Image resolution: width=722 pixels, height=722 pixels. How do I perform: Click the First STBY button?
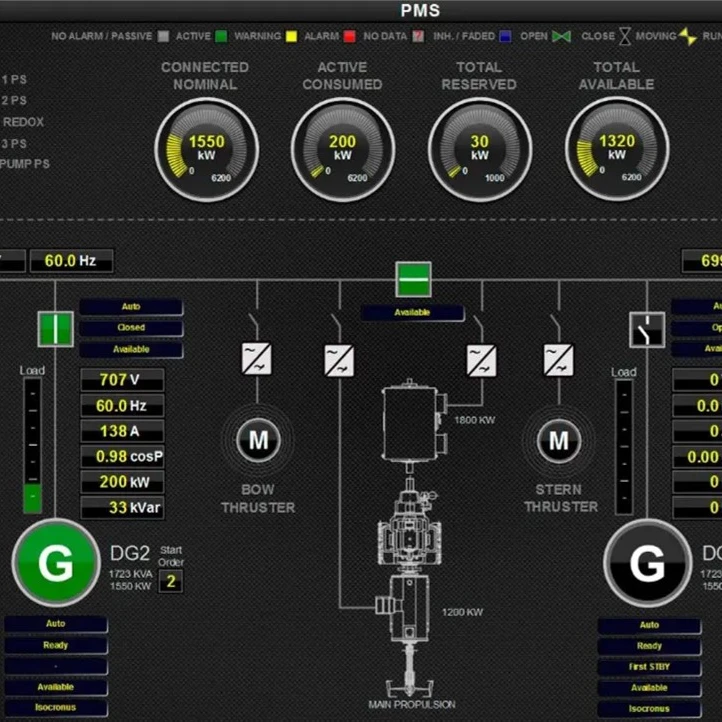tap(649, 667)
